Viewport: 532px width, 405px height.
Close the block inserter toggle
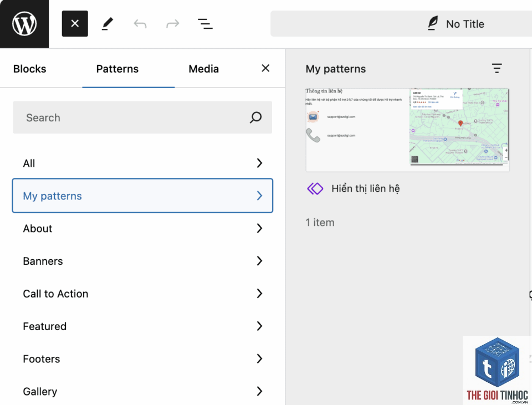click(x=75, y=23)
